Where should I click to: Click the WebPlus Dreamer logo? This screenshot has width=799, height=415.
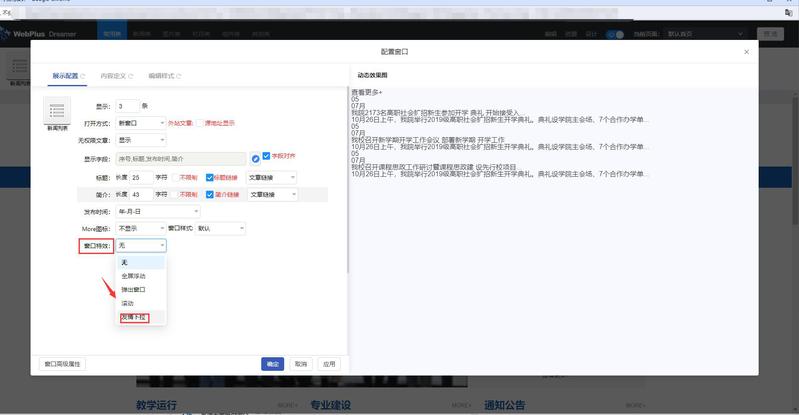(39, 34)
